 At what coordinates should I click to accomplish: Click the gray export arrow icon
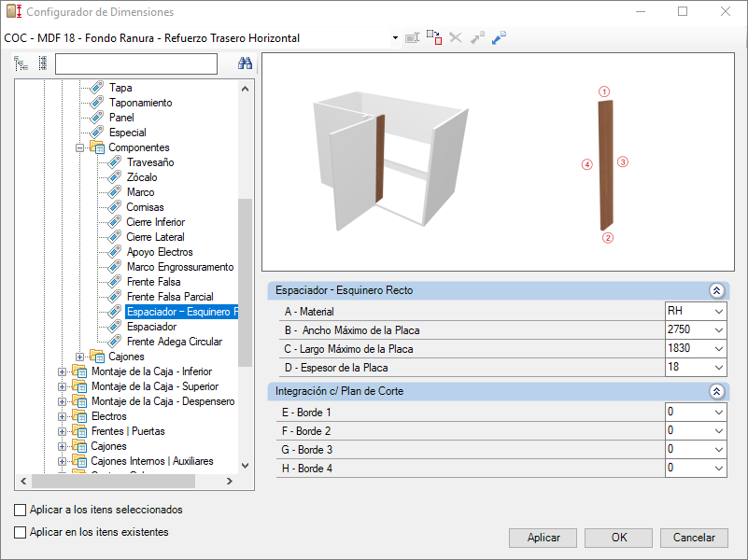477,37
